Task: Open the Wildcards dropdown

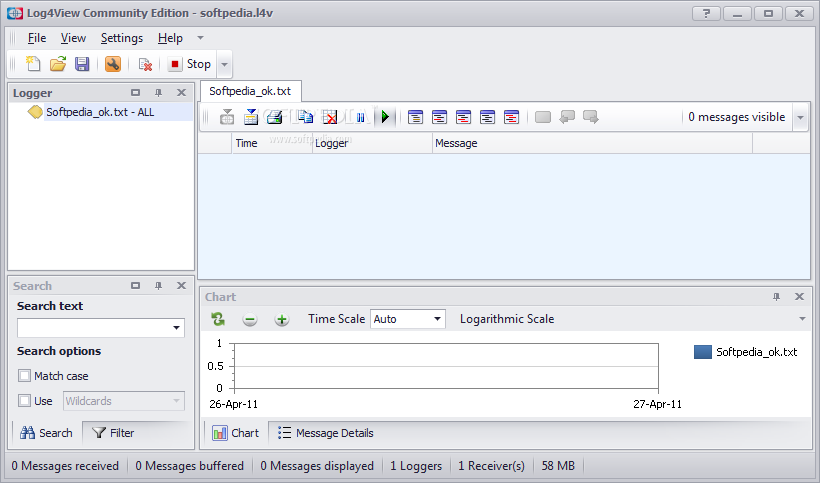Action: click(x=124, y=401)
